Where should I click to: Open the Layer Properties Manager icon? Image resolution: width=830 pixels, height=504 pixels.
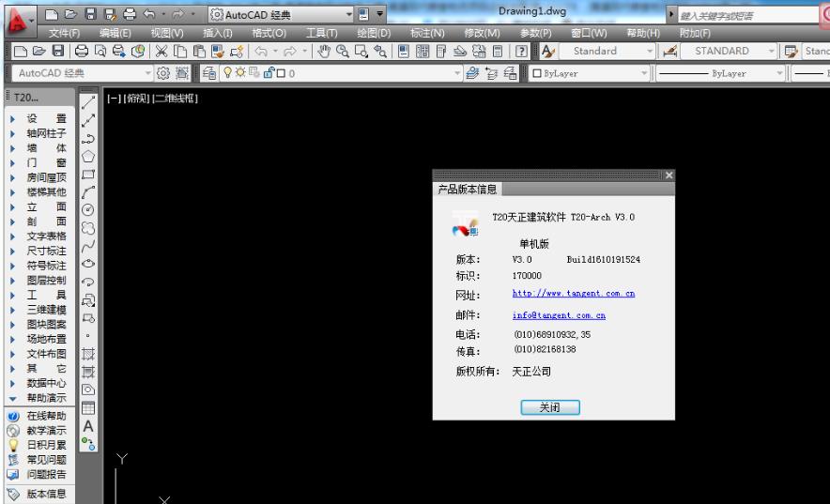tap(209, 73)
